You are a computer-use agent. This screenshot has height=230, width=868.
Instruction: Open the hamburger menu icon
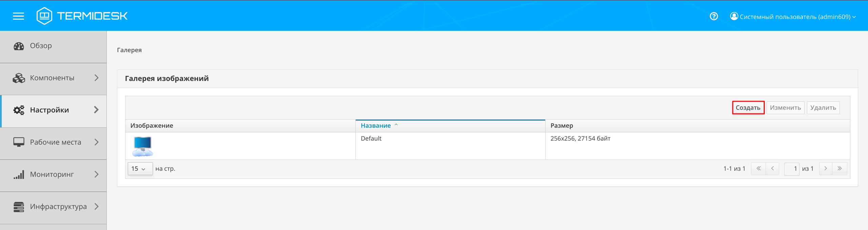[x=18, y=16]
